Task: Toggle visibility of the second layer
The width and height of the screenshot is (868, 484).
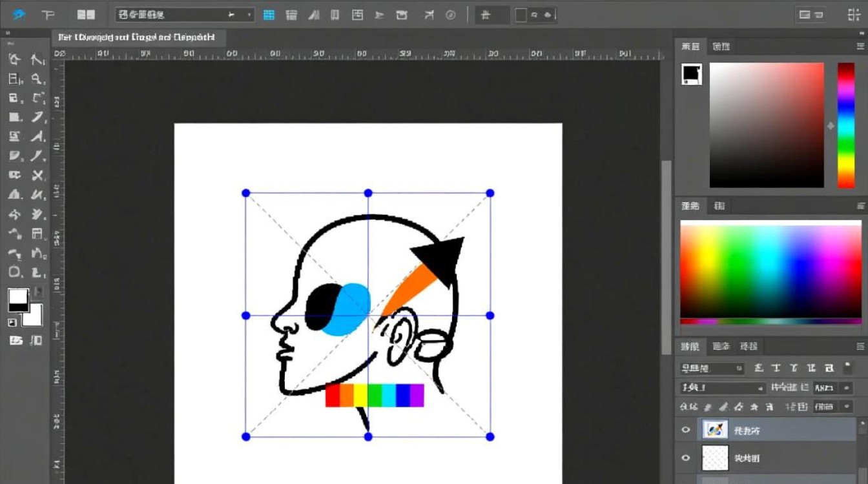Action: [686, 458]
